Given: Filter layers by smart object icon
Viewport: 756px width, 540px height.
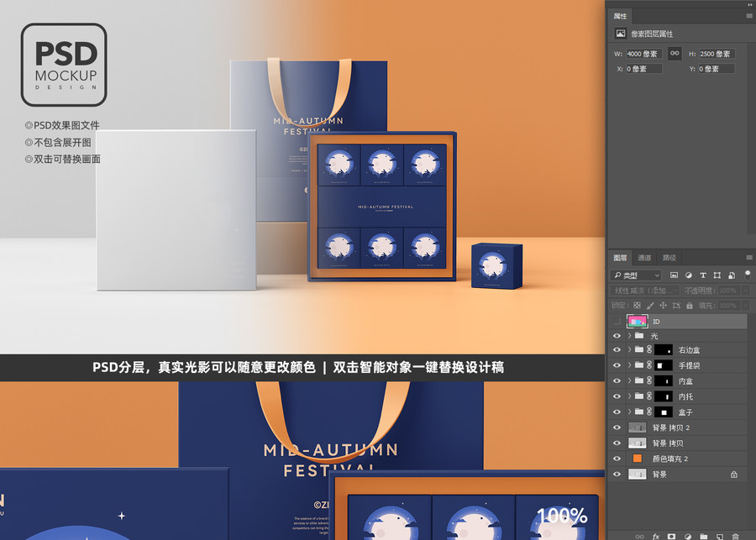Looking at the screenshot, I should (732, 275).
